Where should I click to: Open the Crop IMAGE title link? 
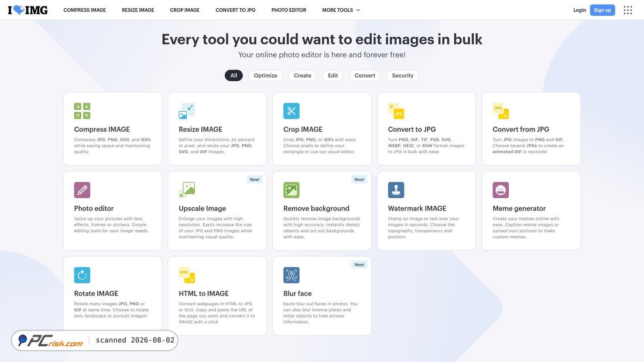point(303,129)
